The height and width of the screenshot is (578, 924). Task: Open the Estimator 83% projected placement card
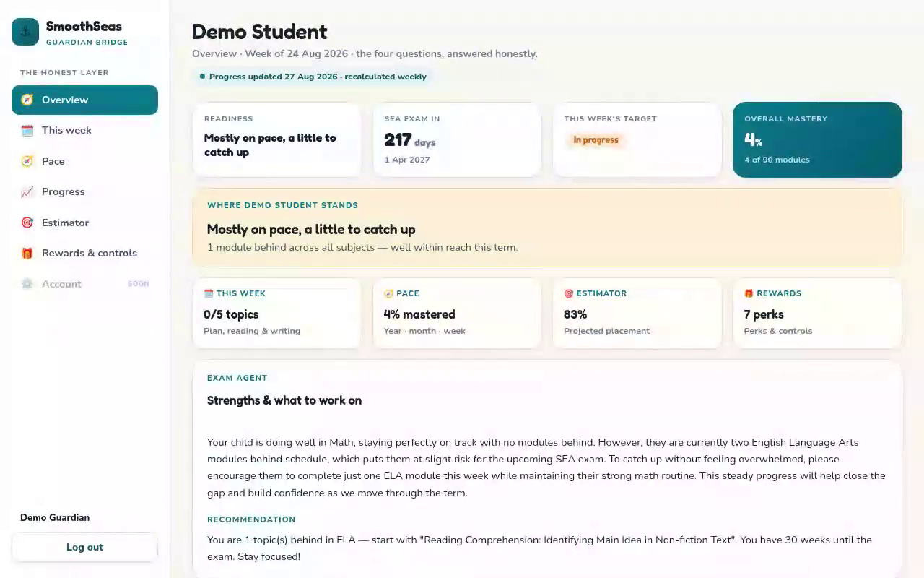pos(637,313)
